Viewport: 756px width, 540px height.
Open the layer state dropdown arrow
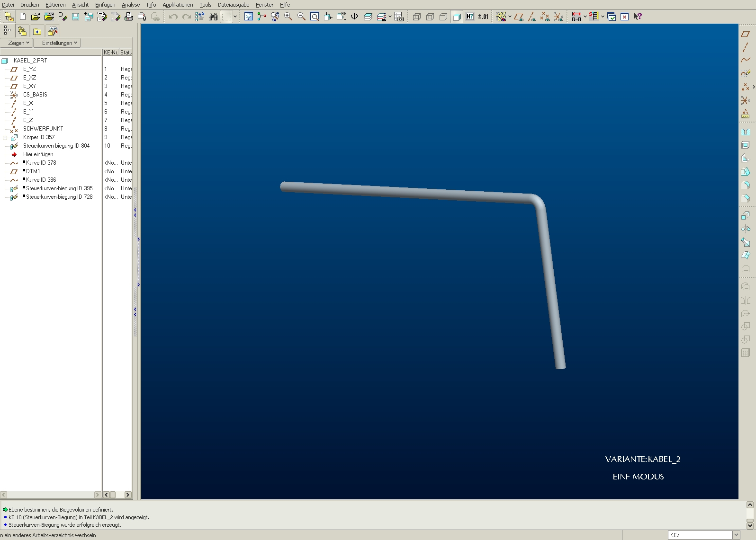(390, 17)
